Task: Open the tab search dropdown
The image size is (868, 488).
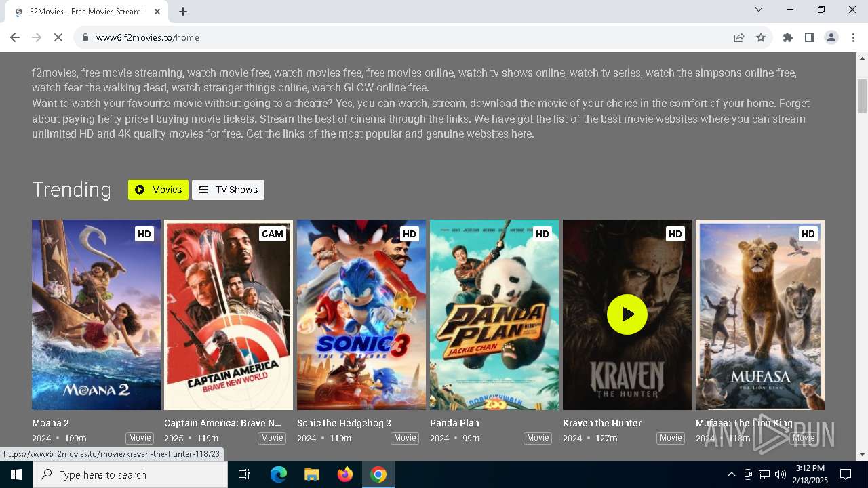Action: 759,9
